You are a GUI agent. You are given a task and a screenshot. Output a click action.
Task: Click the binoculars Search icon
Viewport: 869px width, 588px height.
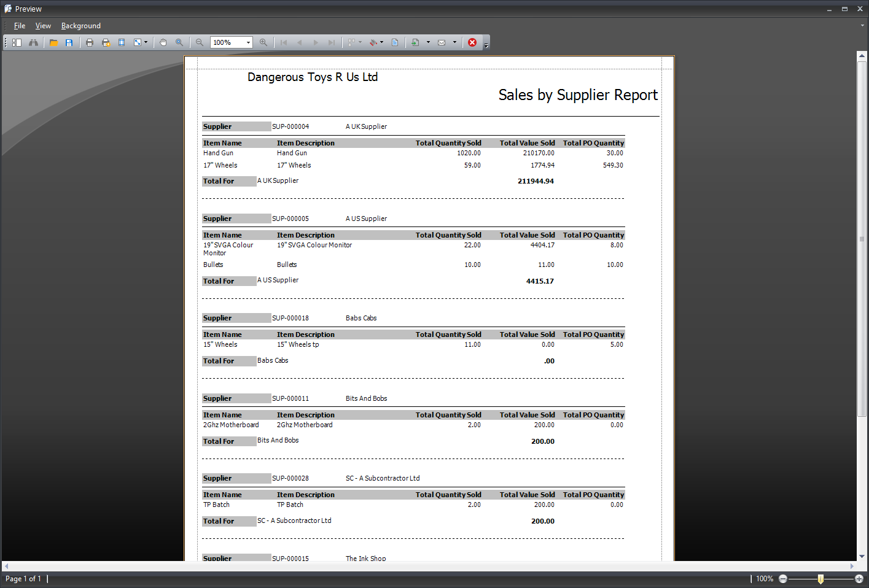[33, 42]
